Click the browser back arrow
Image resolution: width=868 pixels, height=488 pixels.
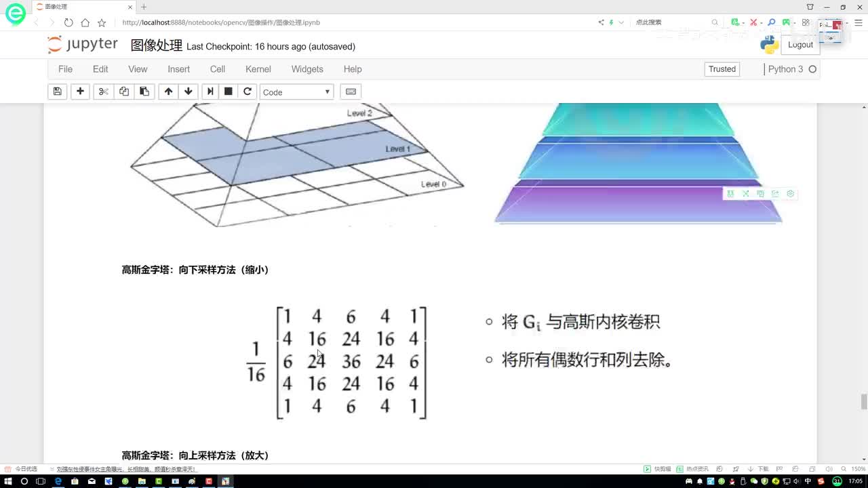(37, 22)
